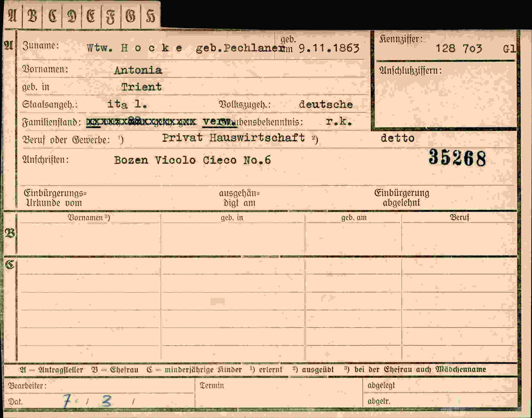Click the 'Wtw.' prefix before surname
This screenshot has height=418, width=532.
click(x=99, y=48)
